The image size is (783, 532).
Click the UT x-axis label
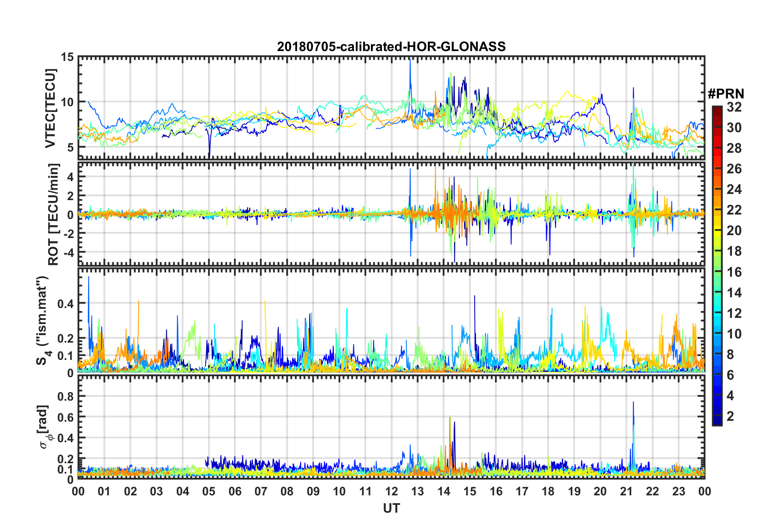pyautogui.click(x=391, y=509)
